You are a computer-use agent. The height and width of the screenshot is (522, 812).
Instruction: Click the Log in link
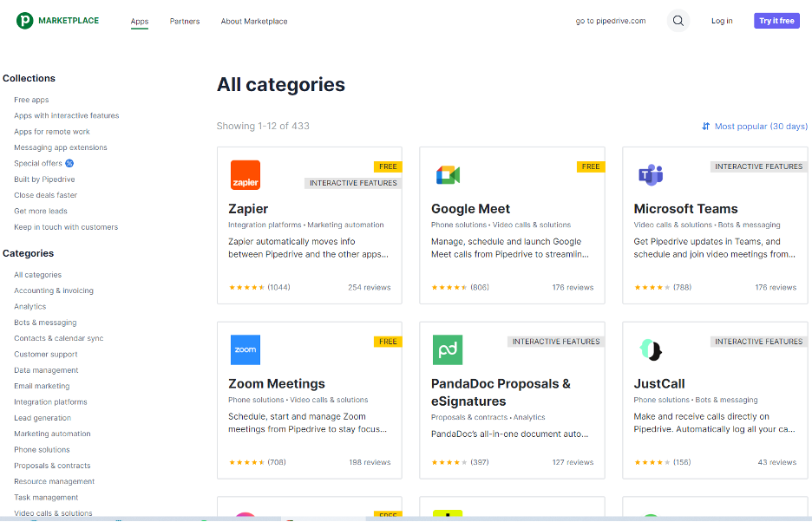[722, 21]
